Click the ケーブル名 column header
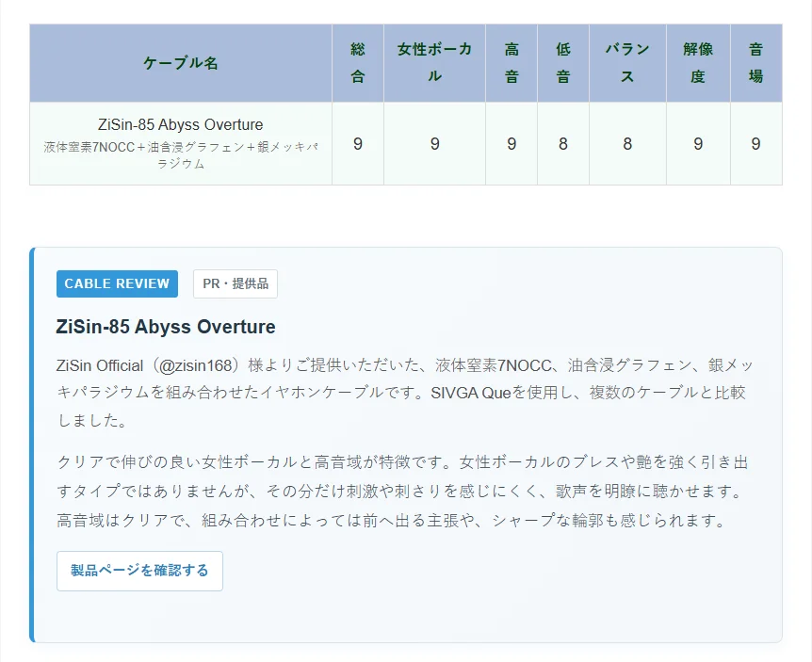The height and width of the screenshot is (662, 812). pos(181,63)
